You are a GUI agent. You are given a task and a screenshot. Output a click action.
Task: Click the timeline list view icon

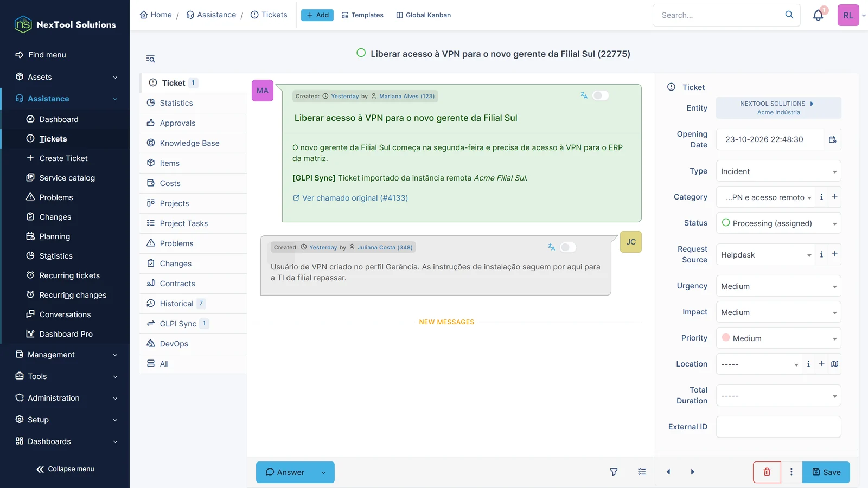[642, 472]
